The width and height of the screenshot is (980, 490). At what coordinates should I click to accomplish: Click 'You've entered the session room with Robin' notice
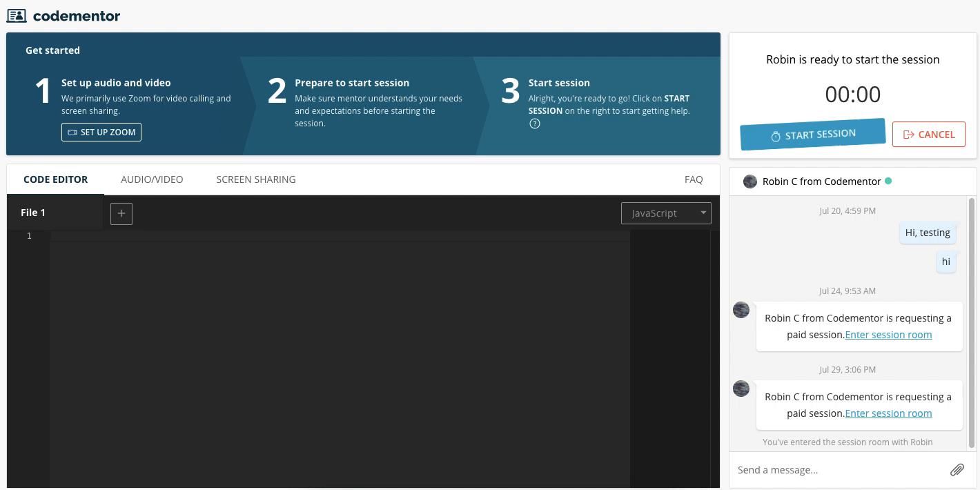point(847,442)
